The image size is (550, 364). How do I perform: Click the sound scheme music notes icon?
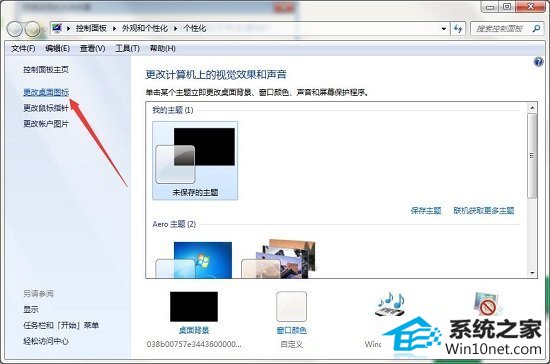[x=390, y=304]
